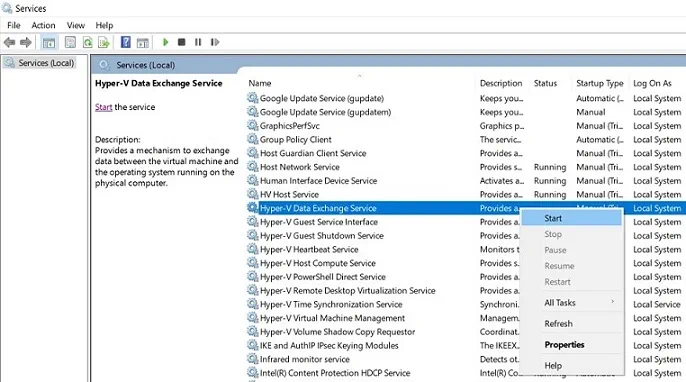Image resolution: width=686 pixels, height=382 pixels.
Task: Select Intel(R) Content Protection HDCP Service row
Action: click(x=465, y=373)
